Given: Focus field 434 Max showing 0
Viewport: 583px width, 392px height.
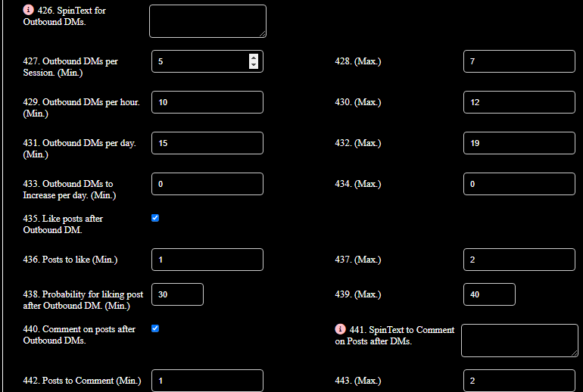Looking at the screenshot, I should tap(519, 184).
